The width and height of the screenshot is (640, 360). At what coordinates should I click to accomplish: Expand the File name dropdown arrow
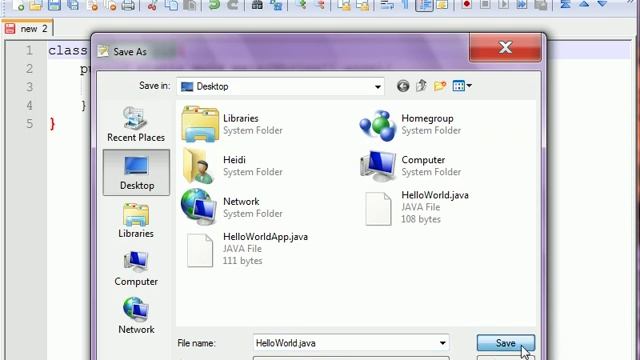point(442,343)
